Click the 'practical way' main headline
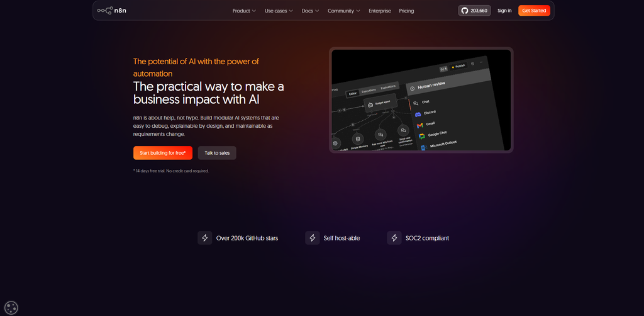Image resolution: width=644 pixels, height=316 pixels. click(x=209, y=93)
